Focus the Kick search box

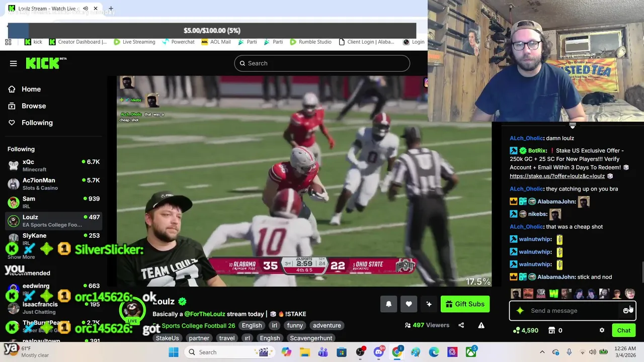(x=322, y=63)
